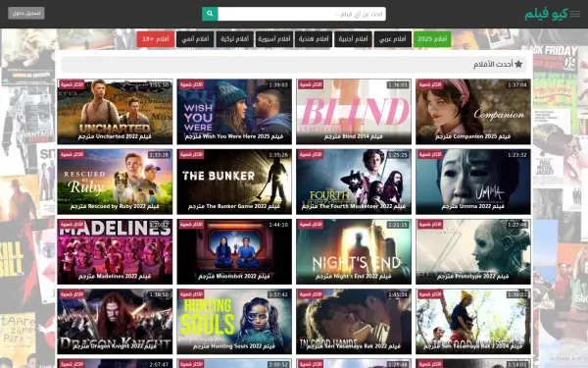Click the الأكثر شعبية badge on Blind
The height and width of the screenshot is (368, 588).
pyautogui.click(x=311, y=84)
